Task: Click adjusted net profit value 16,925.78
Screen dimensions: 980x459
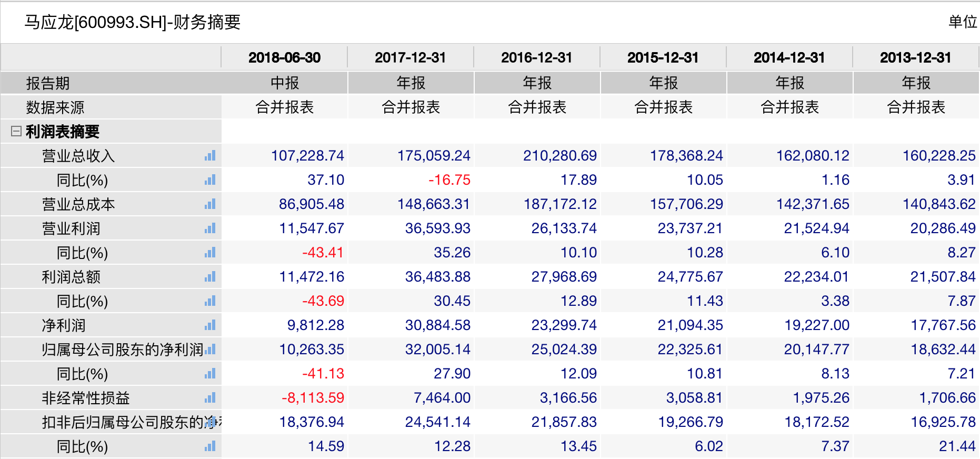Action: (x=943, y=422)
